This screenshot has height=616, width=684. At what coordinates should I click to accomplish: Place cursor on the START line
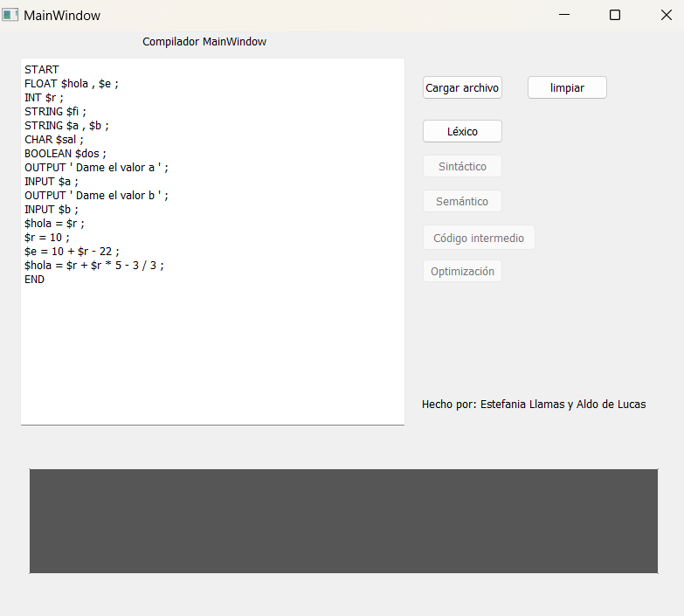coord(42,70)
